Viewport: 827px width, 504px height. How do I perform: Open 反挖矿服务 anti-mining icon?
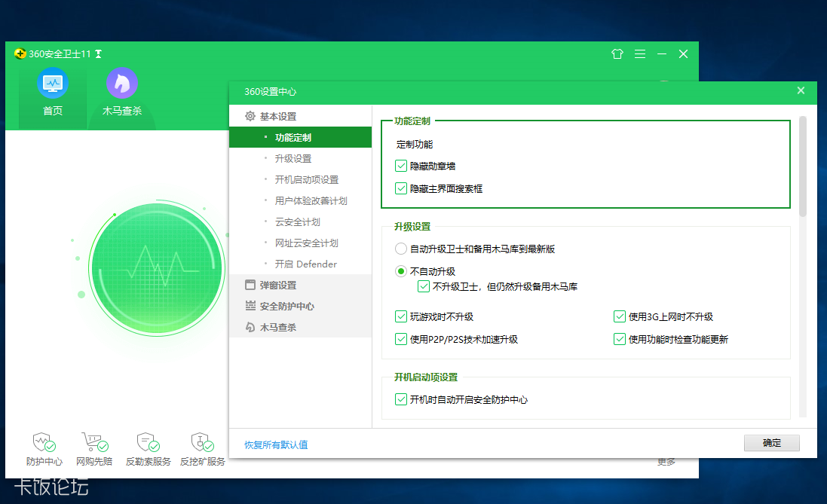coord(202,442)
